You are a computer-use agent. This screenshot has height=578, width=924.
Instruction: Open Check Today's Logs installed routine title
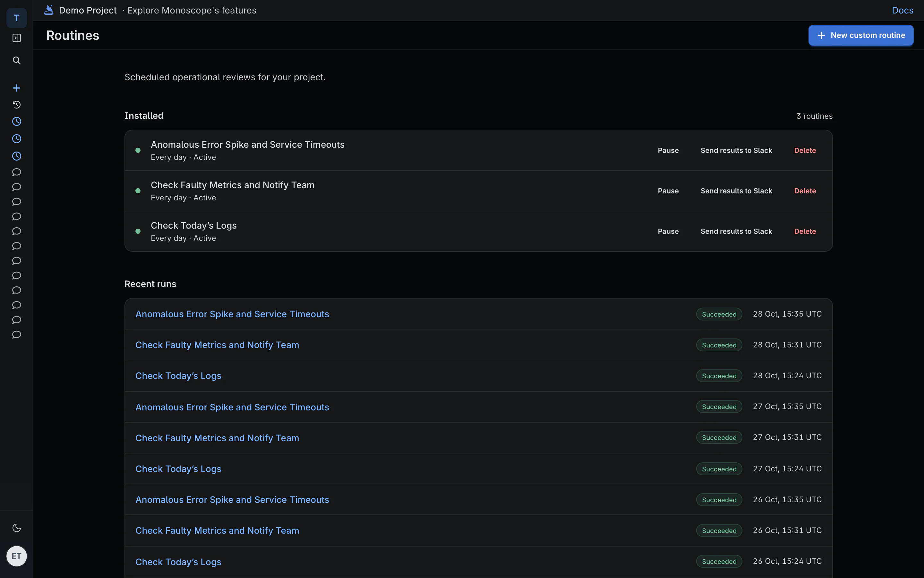[193, 225]
